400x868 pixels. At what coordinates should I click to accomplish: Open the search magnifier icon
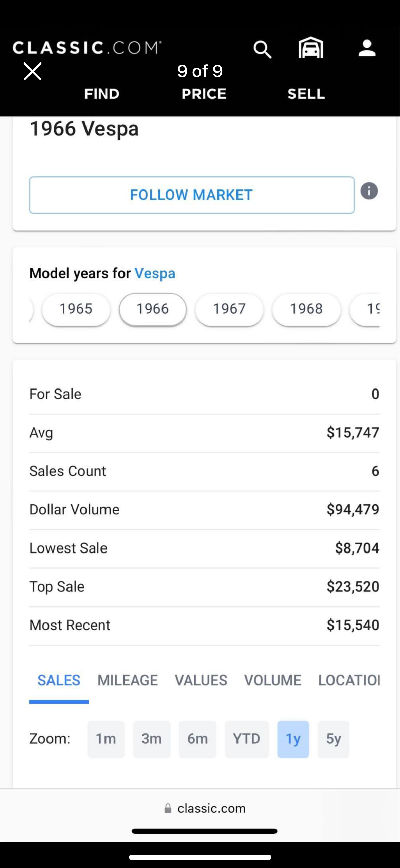click(x=263, y=50)
